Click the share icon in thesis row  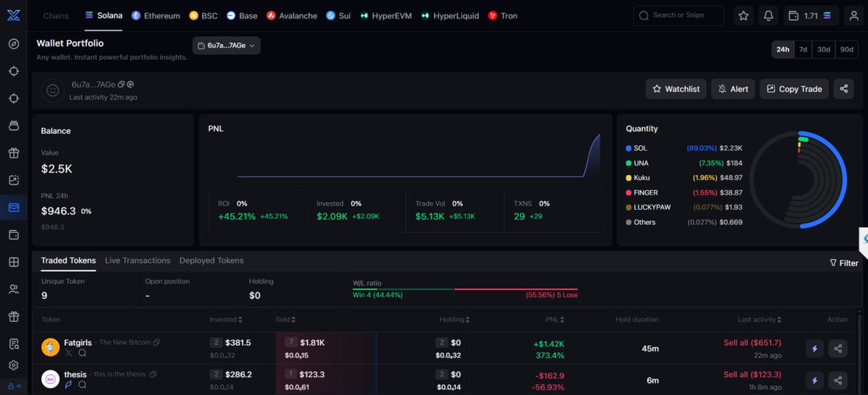tap(838, 381)
